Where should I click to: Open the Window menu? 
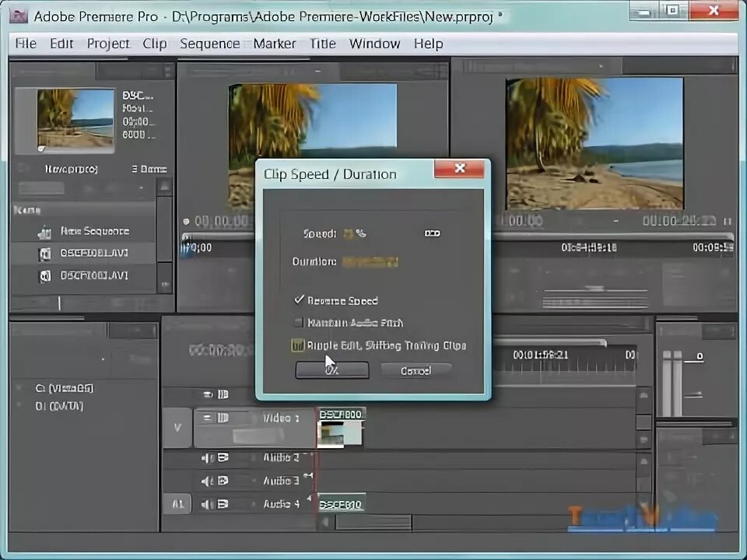pos(374,44)
